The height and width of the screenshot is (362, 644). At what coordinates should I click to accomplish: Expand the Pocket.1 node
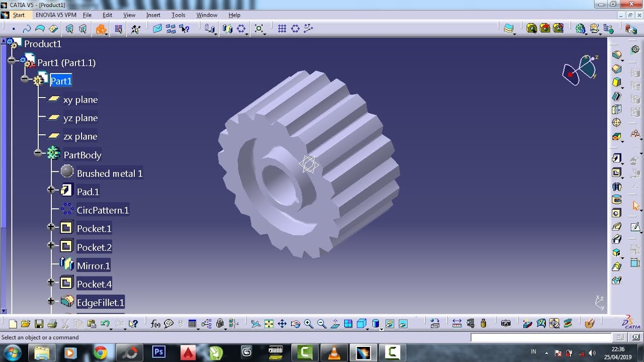coord(51,227)
